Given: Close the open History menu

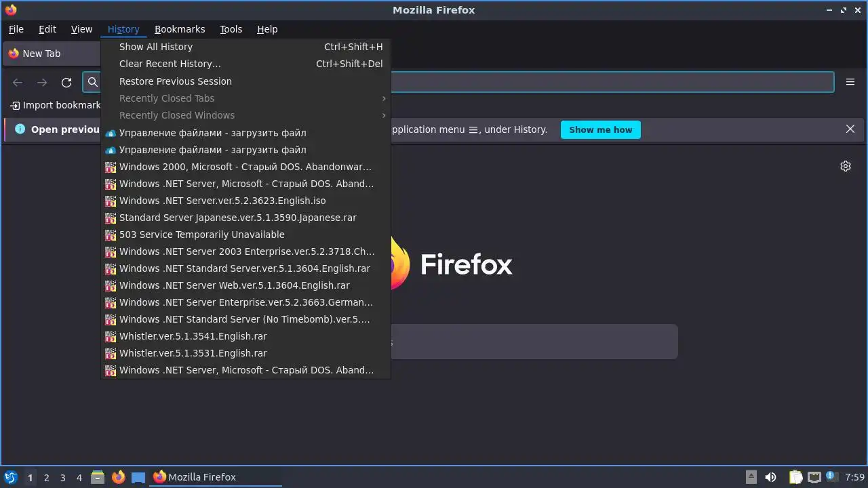Looking at the screenshot, I should (x=123, y=29).
